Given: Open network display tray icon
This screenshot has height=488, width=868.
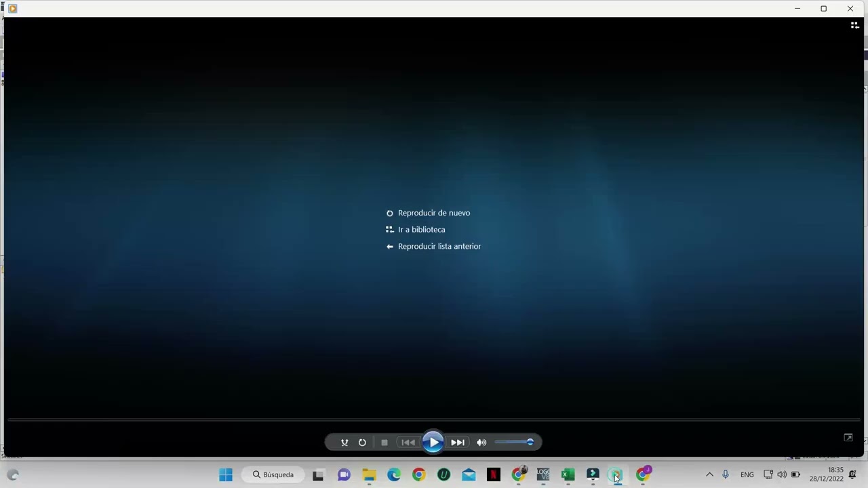Looking at the screenshot, I should click(768, 474).
